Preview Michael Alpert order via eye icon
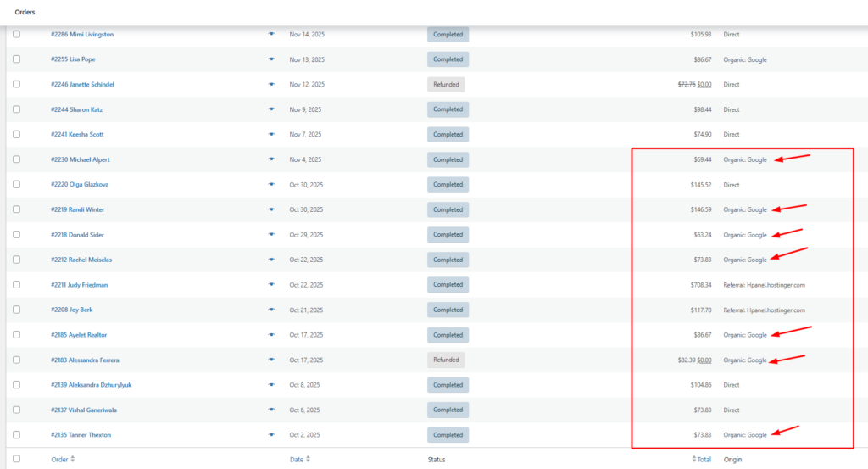This screenshot has width=868, height=469. (271, 159)
